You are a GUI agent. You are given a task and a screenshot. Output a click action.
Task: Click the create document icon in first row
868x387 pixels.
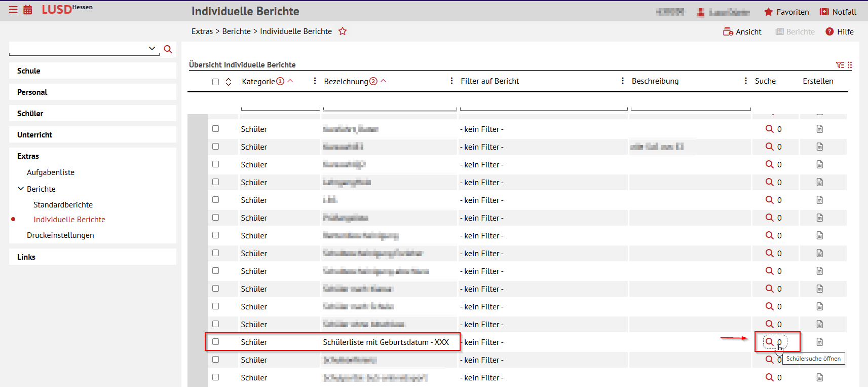click(x=820, y=129)
